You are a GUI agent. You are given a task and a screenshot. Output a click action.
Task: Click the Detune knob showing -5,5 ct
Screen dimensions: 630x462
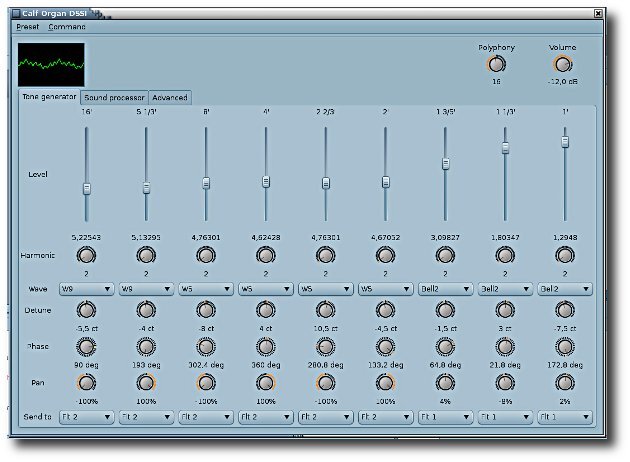pos(86,310)
